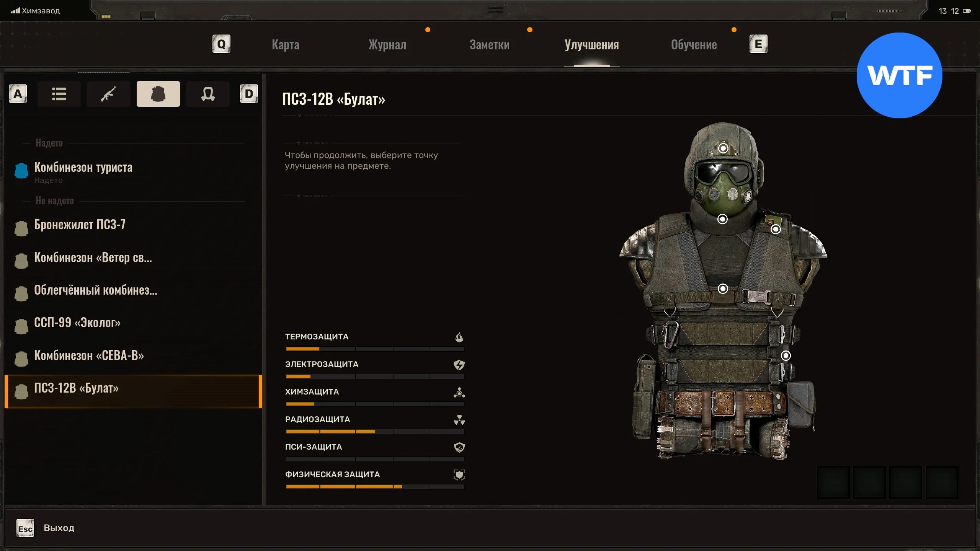Select Комбинезон туриста equipped item
980x551 pixels.
click(x=83, y=168)
